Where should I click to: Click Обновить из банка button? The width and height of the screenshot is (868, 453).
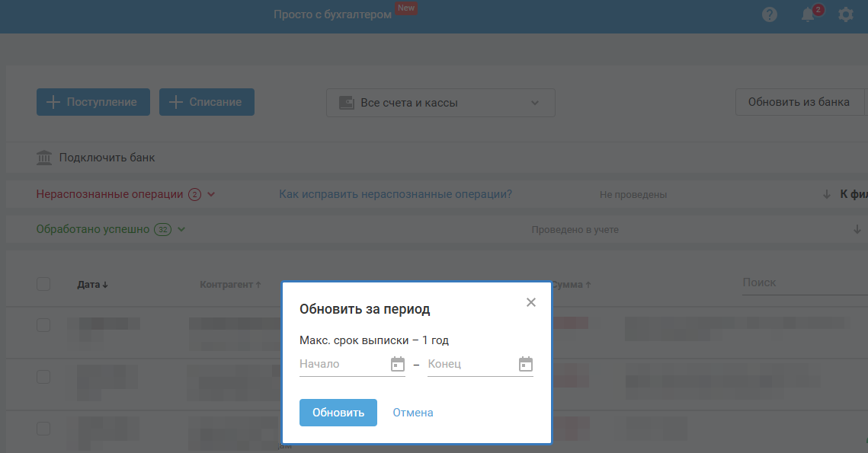799,102
